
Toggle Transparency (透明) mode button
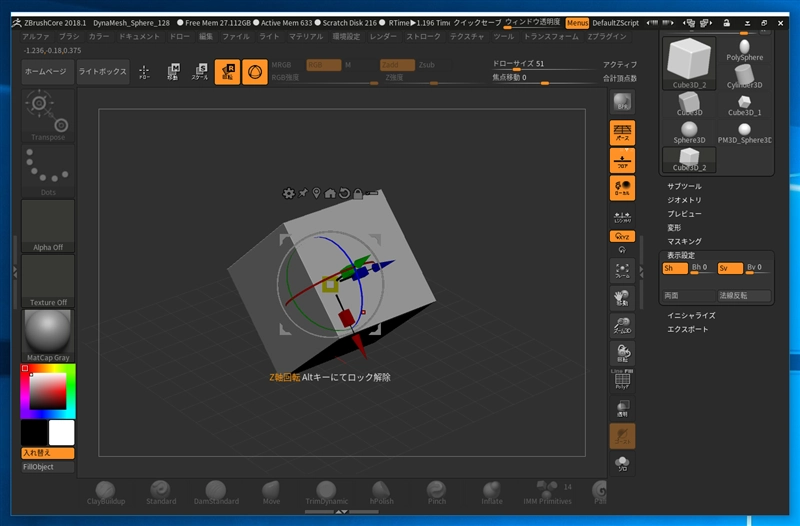click(x=622, y=408)
